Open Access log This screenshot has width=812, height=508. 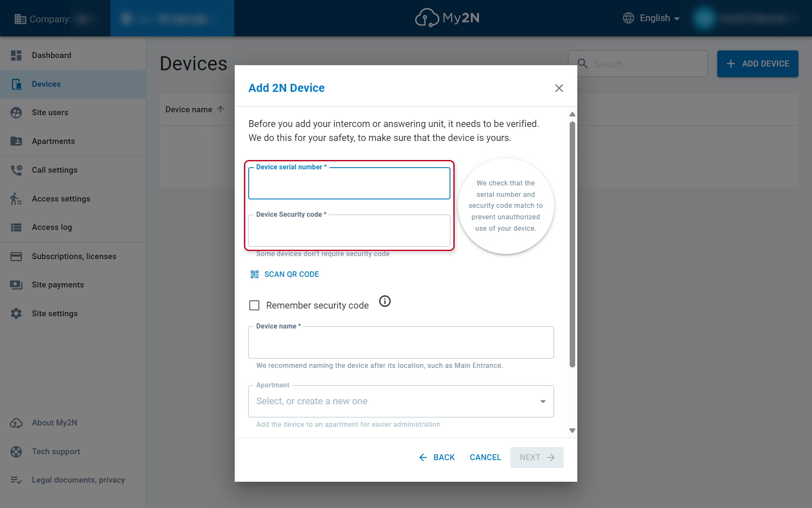tap(73, 227)
